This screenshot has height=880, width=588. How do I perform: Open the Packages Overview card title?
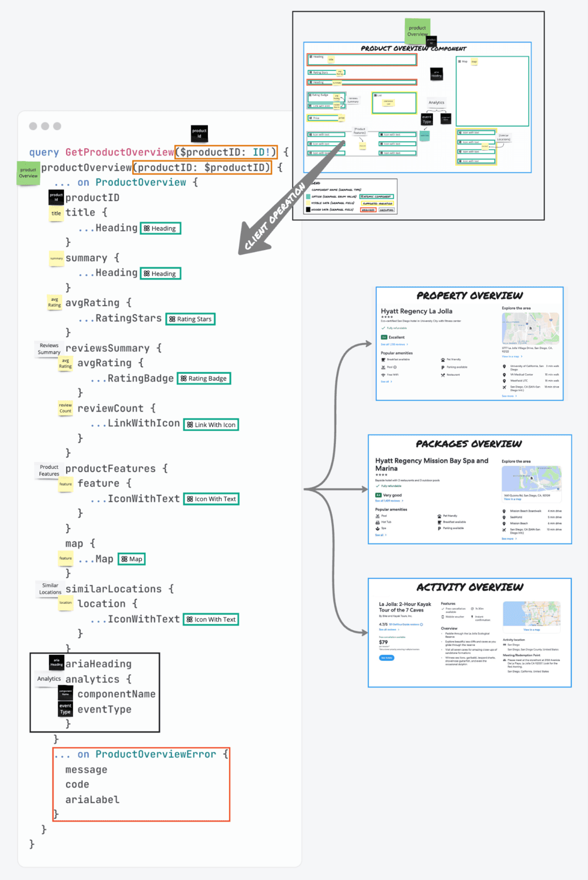click(469, 444)
